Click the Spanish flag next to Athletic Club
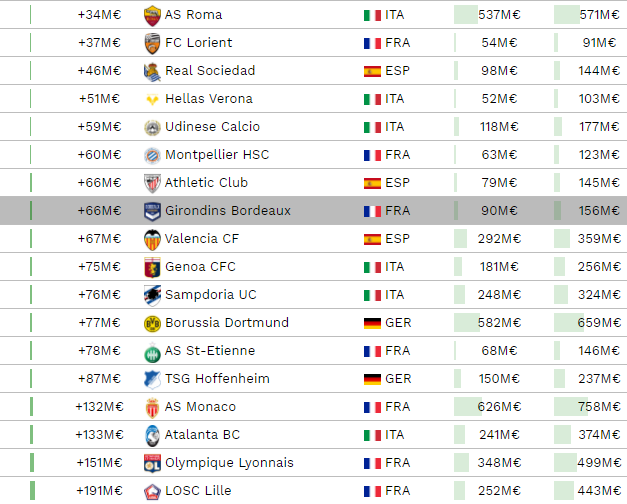 (372, 183)
